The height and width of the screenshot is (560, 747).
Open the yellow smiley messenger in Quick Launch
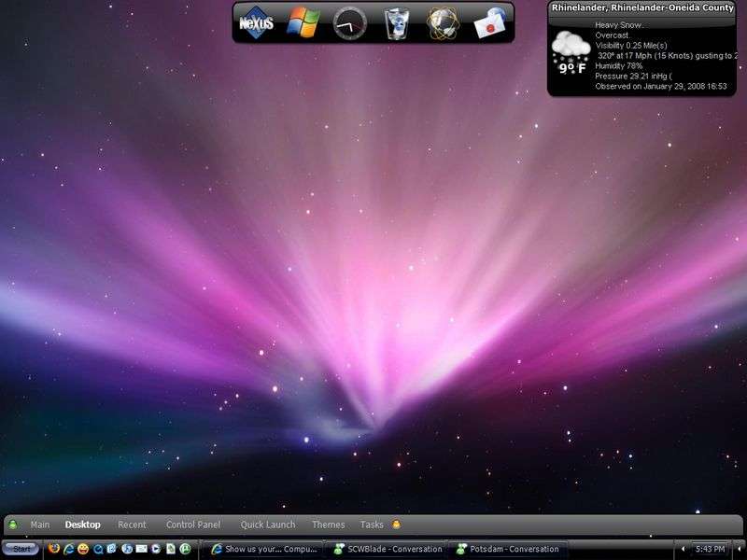click(x=83, y=549)
